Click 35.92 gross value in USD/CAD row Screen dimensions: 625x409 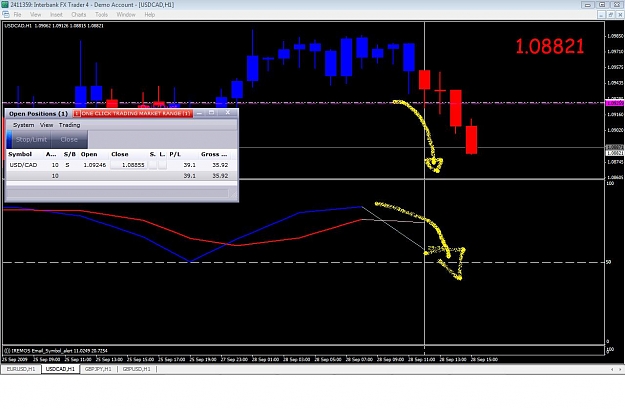(220, 165)
